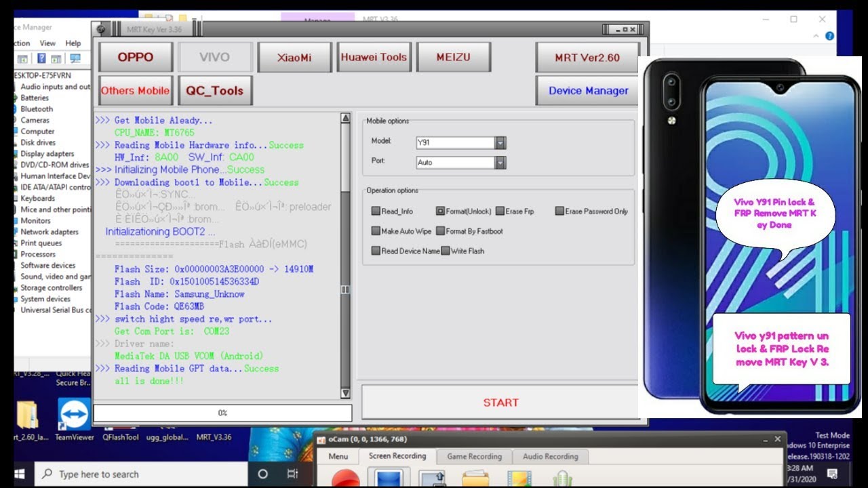Image resolution: width=868 pixels, height=488 pixels.
Task: Click the MRT Key title bar icon
Action: click(x=101, y=29)
